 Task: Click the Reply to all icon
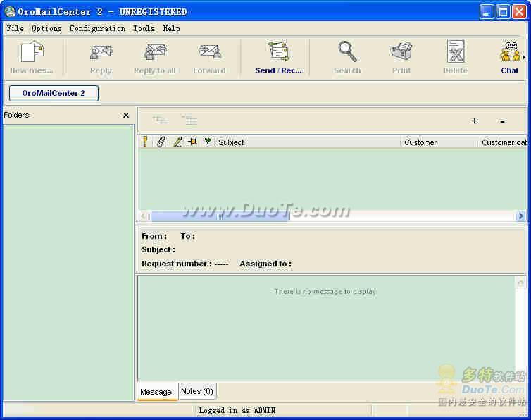156,52
